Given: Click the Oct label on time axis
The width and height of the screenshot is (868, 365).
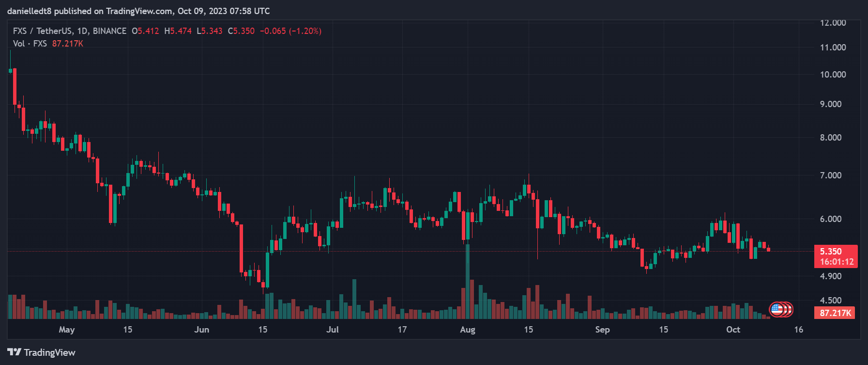Looking at the screenshot, I should 733,330.
